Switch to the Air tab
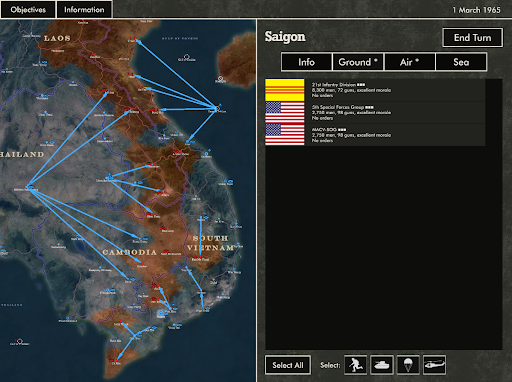The image size is (512, 382). coord(410,62)
